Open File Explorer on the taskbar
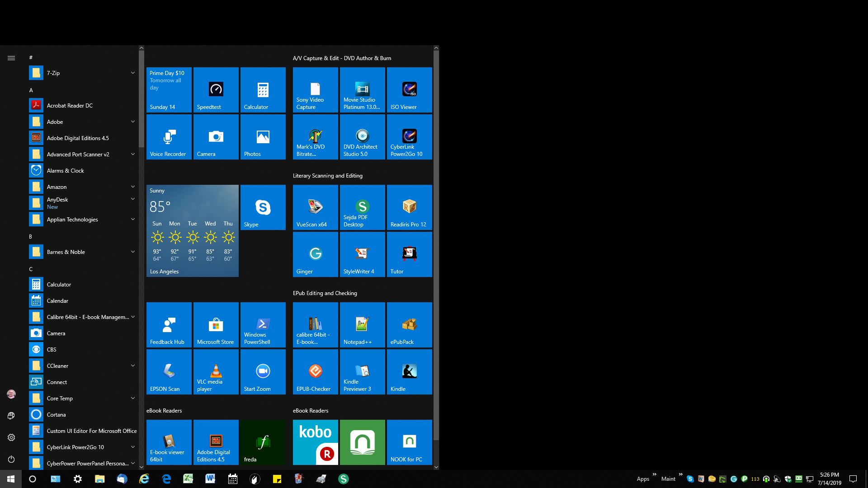Screen dimensions: 868x488 99,479
